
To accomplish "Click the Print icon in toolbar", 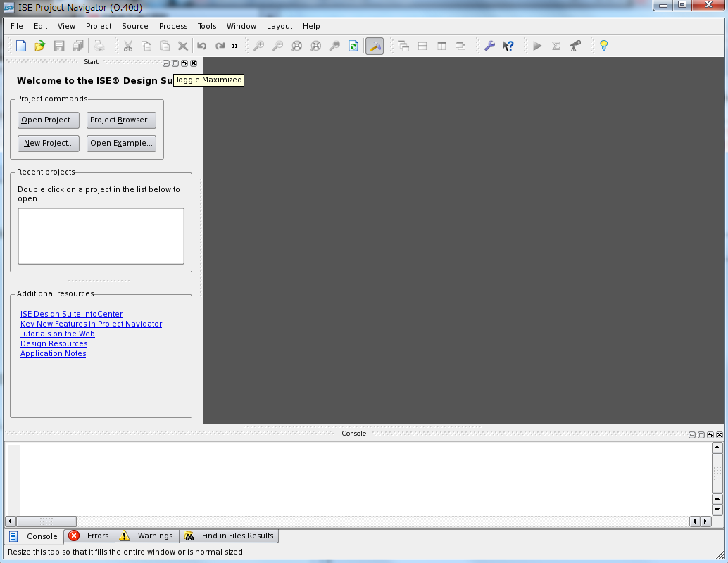I will pyautogui.click(x=99, y=46).
